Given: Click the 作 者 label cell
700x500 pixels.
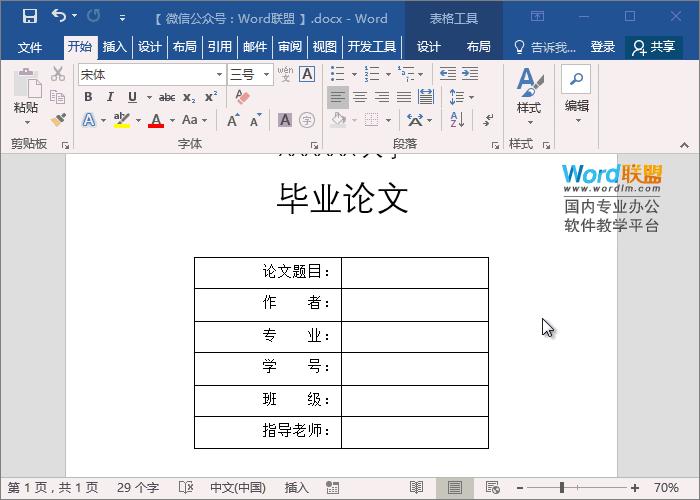Looking at the screenshot, I should (x=268, y=304).
